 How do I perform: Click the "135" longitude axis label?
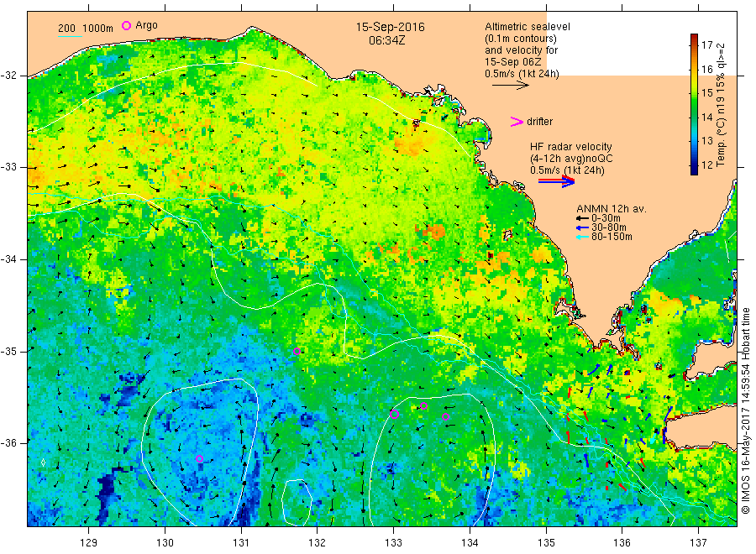546,542
